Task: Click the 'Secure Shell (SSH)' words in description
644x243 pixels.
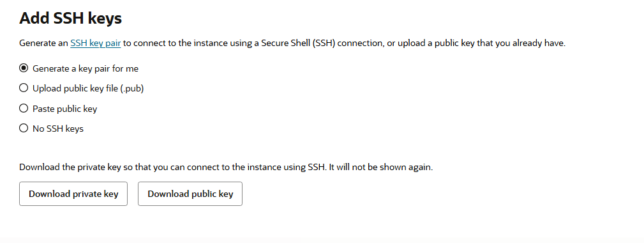Action: tap(298, 43)
